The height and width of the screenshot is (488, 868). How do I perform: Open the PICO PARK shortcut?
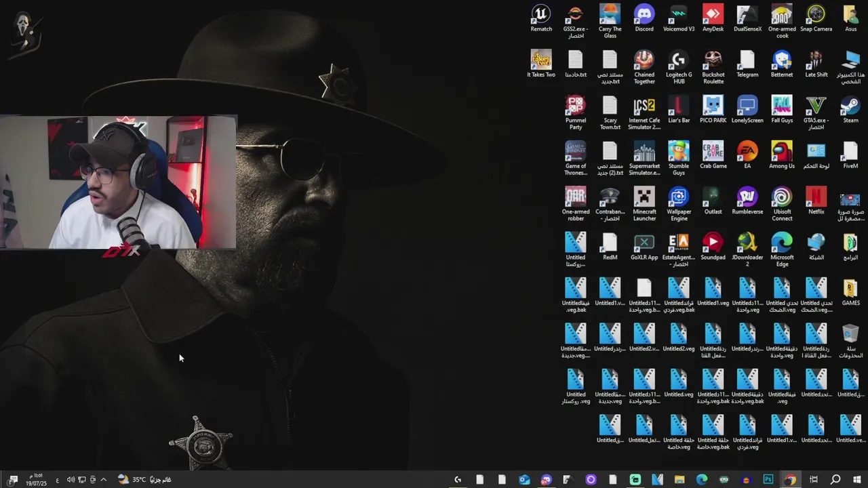pos(713,109)
